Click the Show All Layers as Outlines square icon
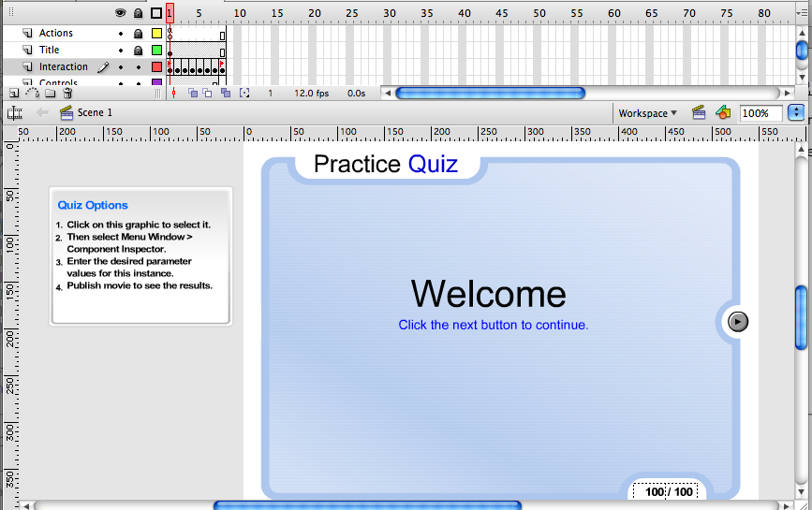The image size is (812, 510). 156,13
